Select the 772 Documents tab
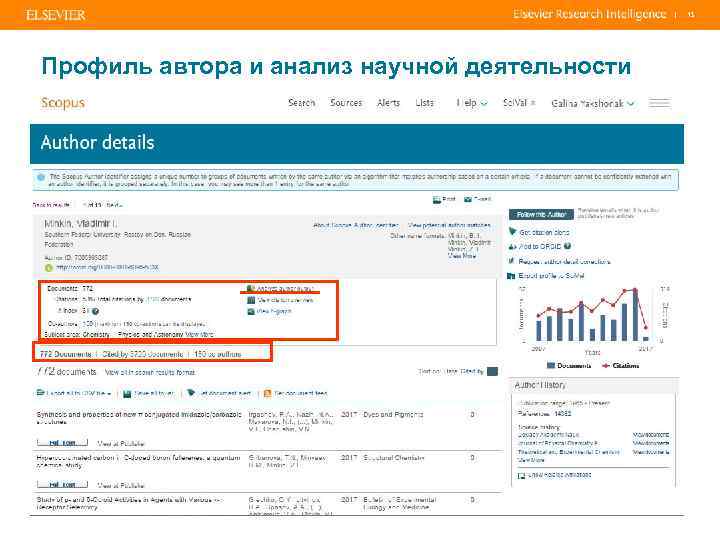Screen dimensions: 720x540 tap(66, 354)
